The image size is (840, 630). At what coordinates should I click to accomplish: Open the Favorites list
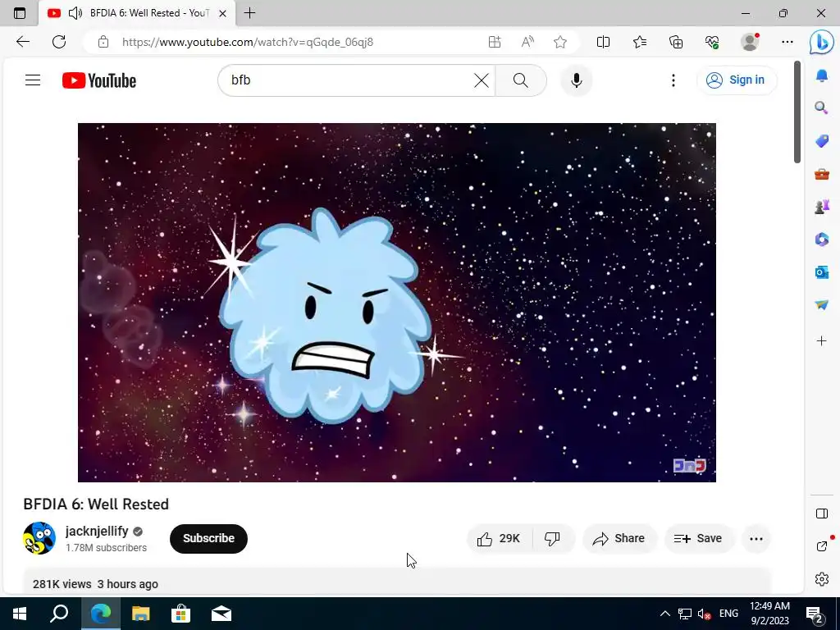(640, 42)
